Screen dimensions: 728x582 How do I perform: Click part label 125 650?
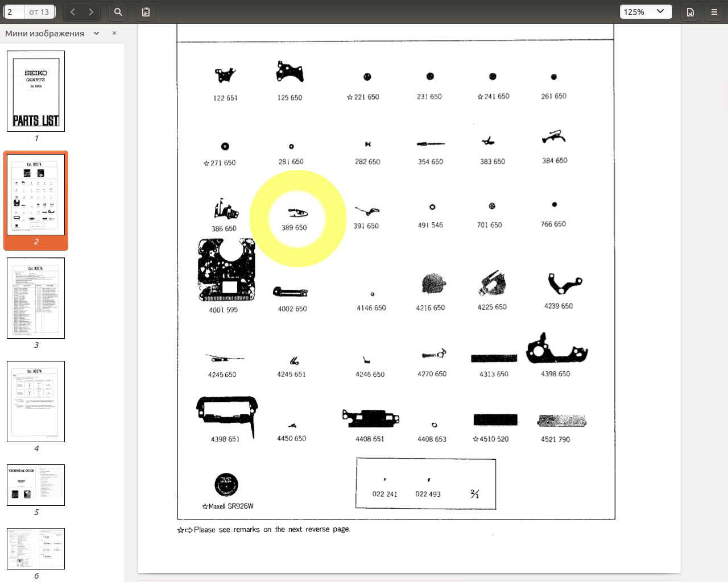pyautogui.click(x=289, y=98)
